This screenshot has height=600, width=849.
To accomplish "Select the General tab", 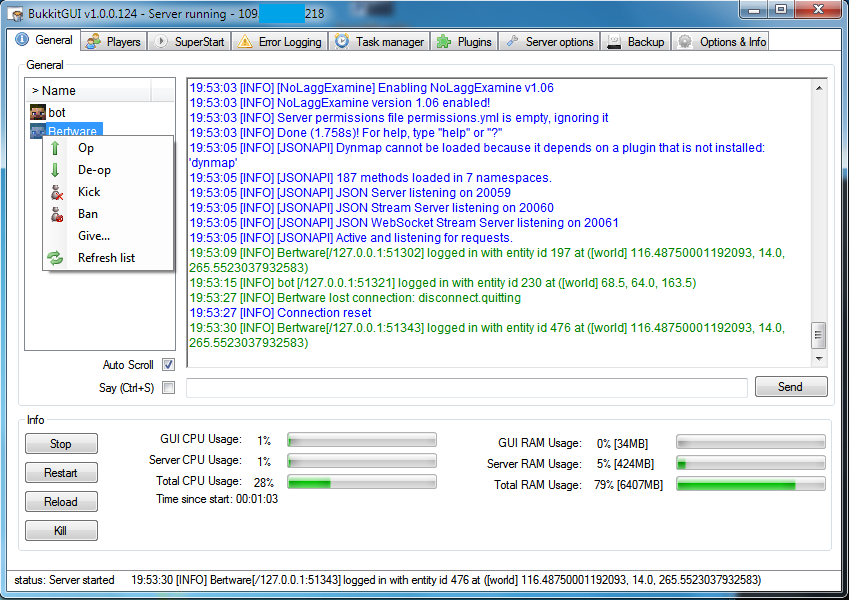I will (x=44, y=40).
